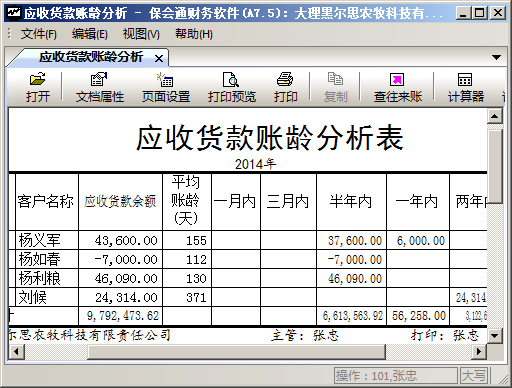Click the 大写 caps indicator
This screenshot has width=512, height=388.
pyautogui.click(x=473, y=376)
